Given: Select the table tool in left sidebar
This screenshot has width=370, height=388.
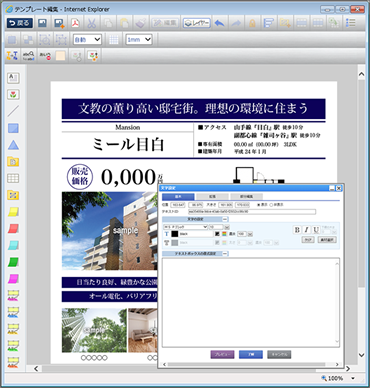Looking at the screenshot, I should tap(13, 178).
